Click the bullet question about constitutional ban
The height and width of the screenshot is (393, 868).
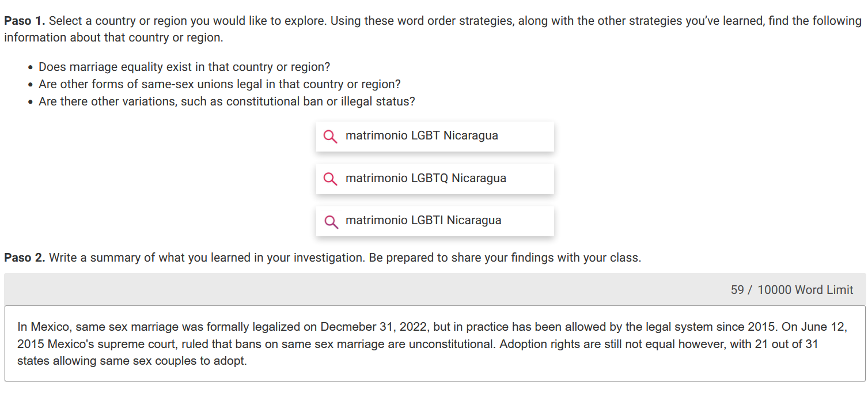pyautogui.click(x=227, y=101)
